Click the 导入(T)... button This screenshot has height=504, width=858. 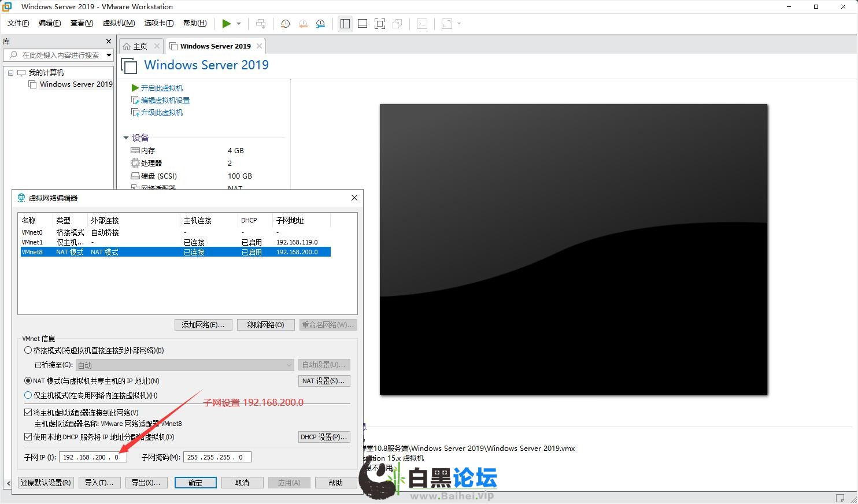point(99,483)
